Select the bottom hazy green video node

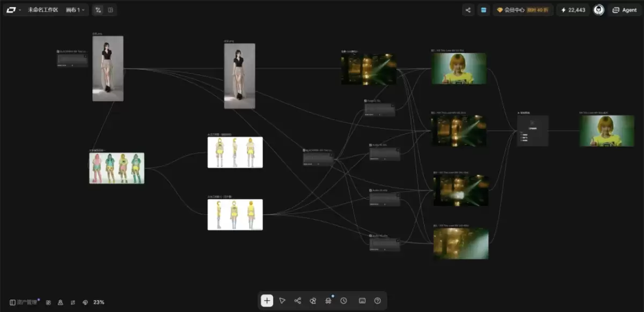pyautogui.click(x=461, y=244)
